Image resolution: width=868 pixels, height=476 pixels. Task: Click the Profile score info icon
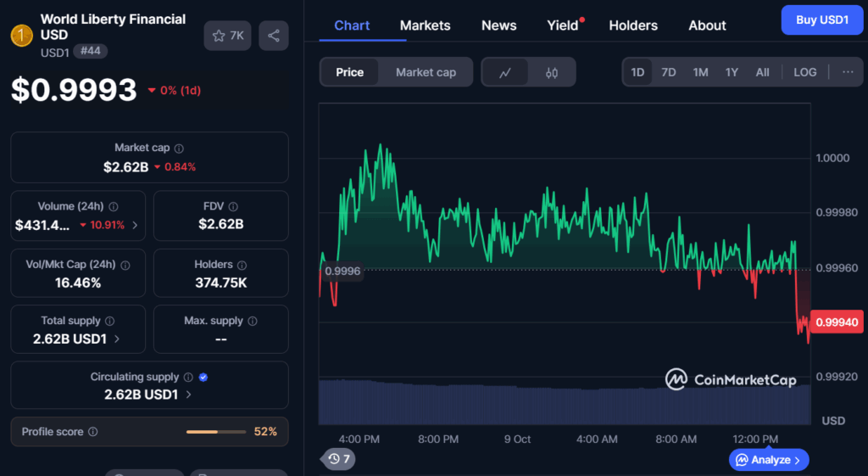pos(93,432)
